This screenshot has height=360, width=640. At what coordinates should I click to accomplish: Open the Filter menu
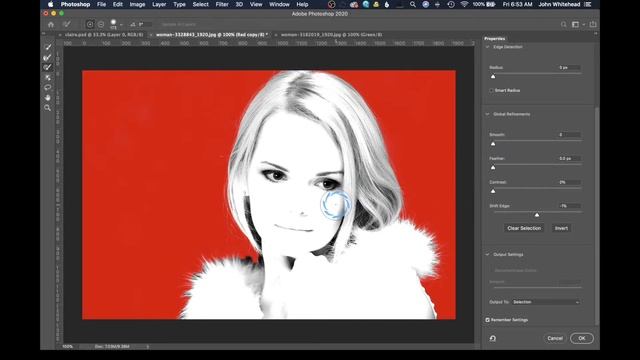click(x=222, y=4)
